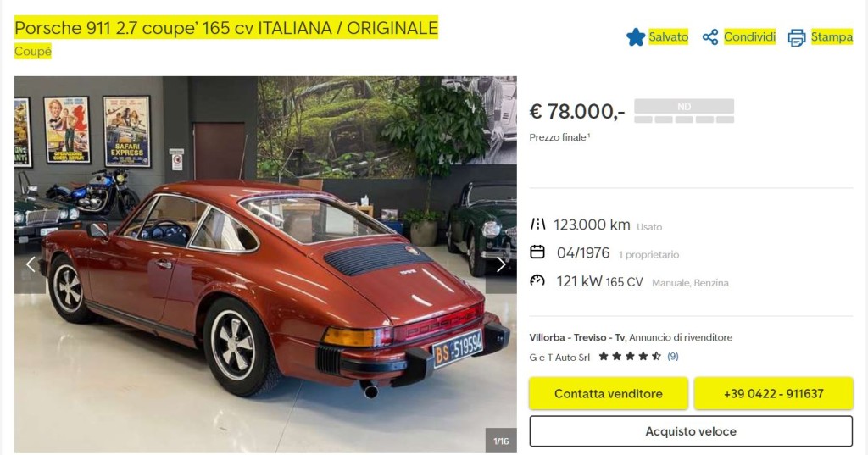The width and height of the screenshot is (868, 455).
Task: Click the blue star Salvato icon
Action: coord(636,37)
